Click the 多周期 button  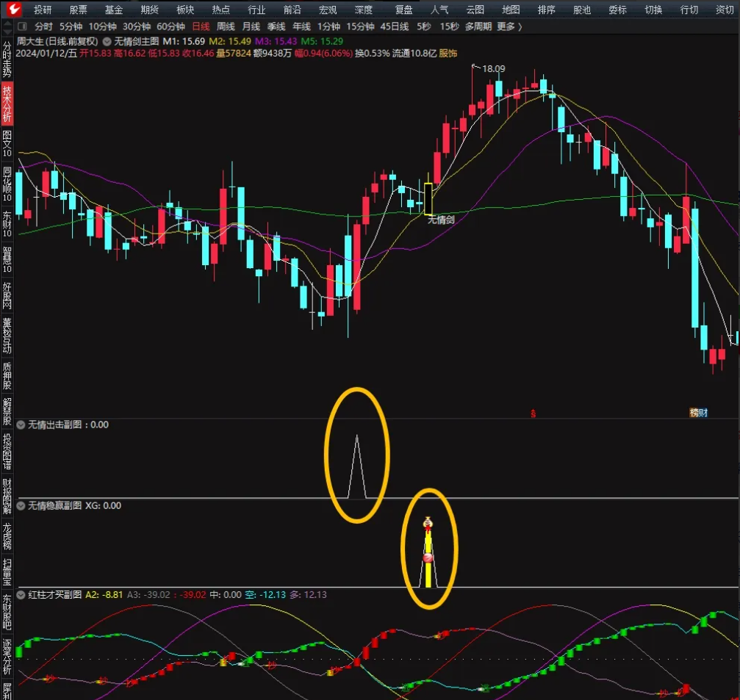click(478, 26)
